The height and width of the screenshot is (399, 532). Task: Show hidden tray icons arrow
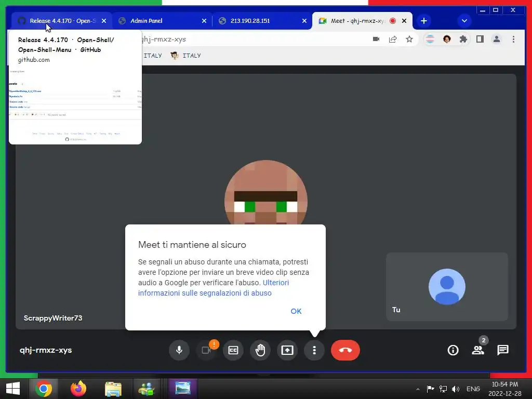coord(418,389)
